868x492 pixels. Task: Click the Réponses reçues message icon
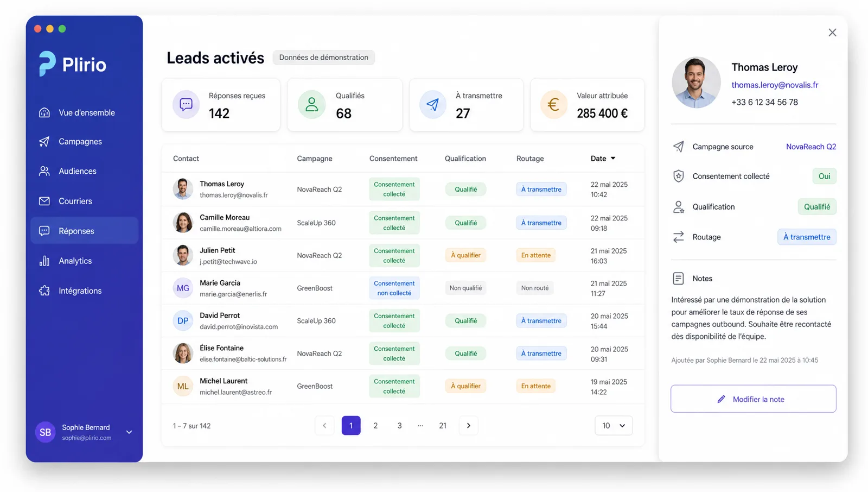[x=186, y=104]
